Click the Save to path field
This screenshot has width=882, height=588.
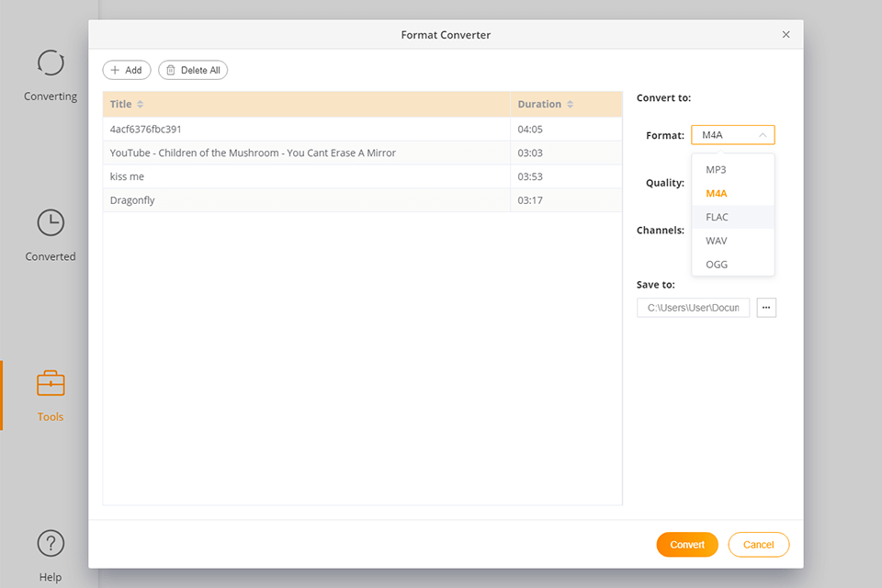[693, 308]
